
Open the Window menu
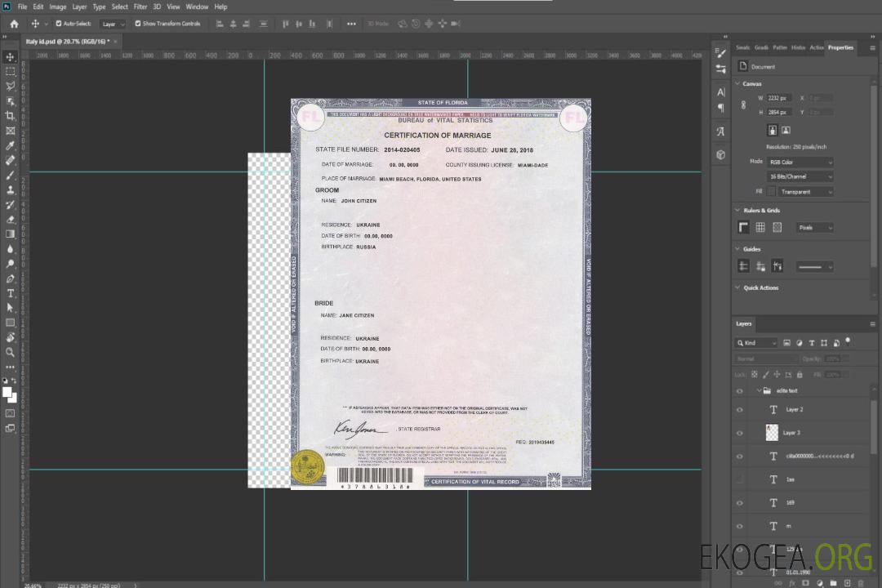tap(197, 7)
